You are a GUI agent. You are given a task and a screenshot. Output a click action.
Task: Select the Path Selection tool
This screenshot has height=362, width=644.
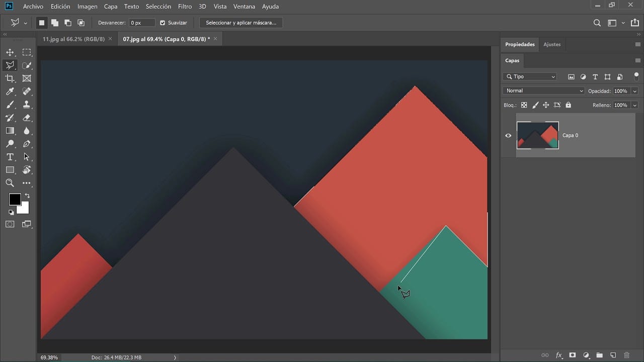tap(27, 157)
